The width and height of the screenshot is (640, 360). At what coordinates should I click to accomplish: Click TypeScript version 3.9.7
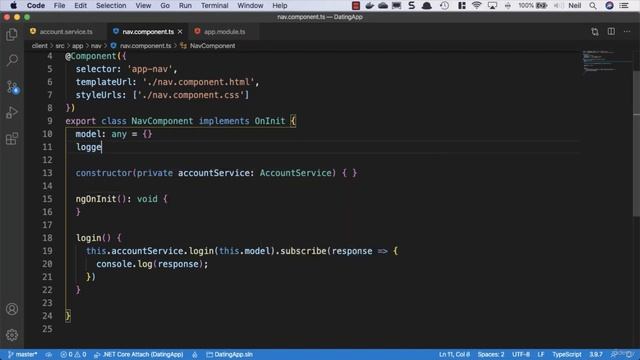point(596,354)
